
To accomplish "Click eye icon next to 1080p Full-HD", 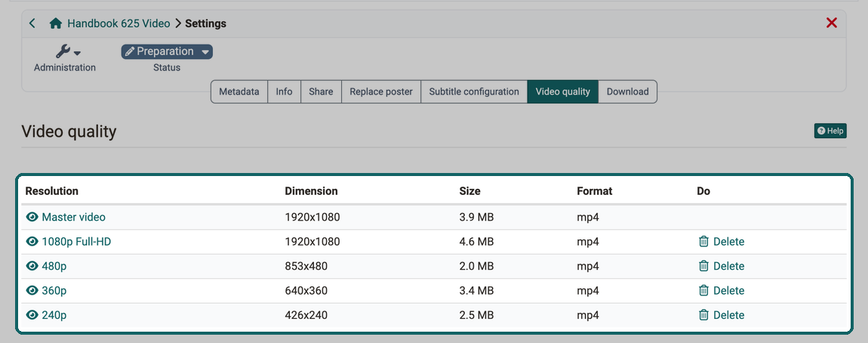I will click(32, 242).
